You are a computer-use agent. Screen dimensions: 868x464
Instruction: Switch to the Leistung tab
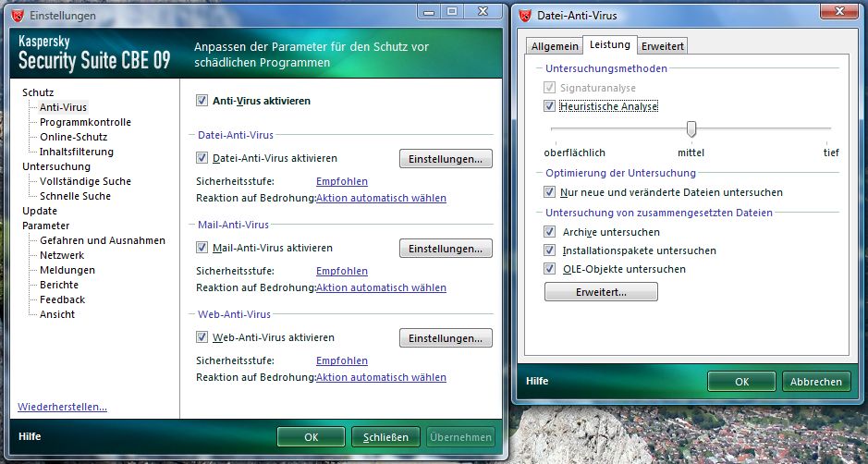click(609, 45)
